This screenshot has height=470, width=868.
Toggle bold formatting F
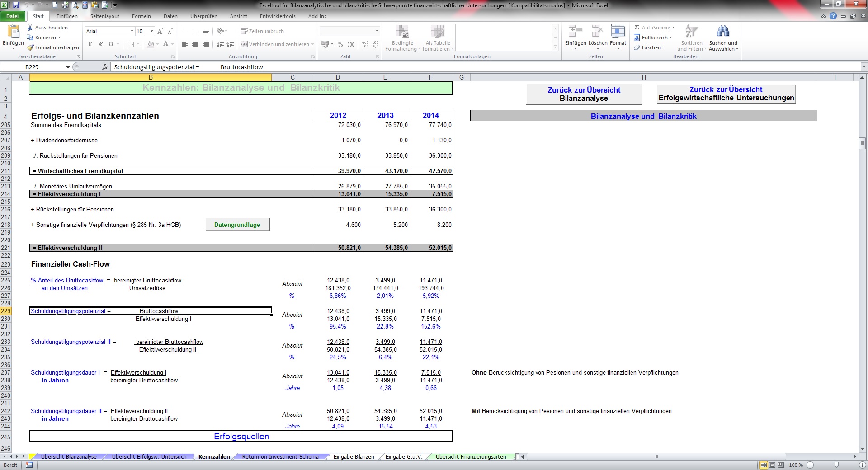(x=90, y=44)
